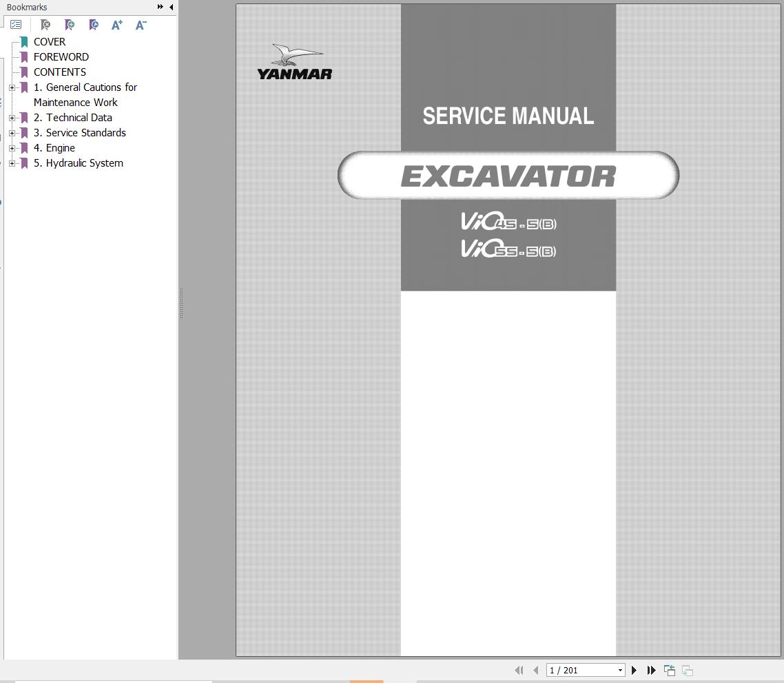Viewport: 784px width, 683px height.
Task: Click the ViO55-5(B) model text
Action: click(x=508, y=249)
